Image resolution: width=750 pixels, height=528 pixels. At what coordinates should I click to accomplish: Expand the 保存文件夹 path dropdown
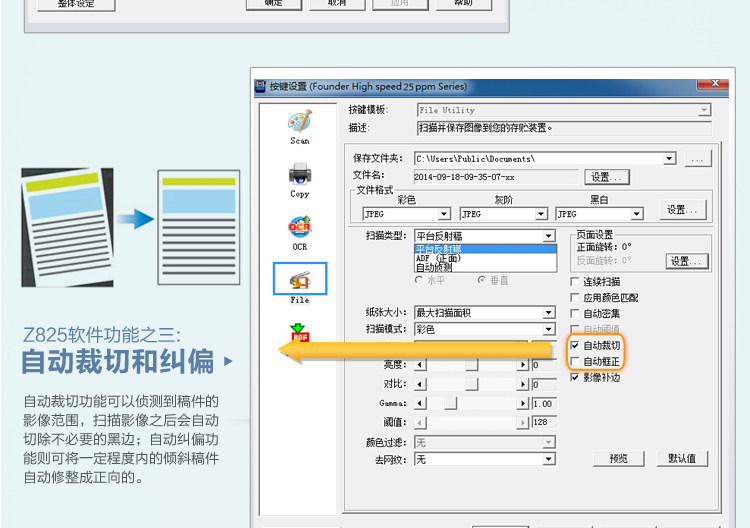pos(670,158)
